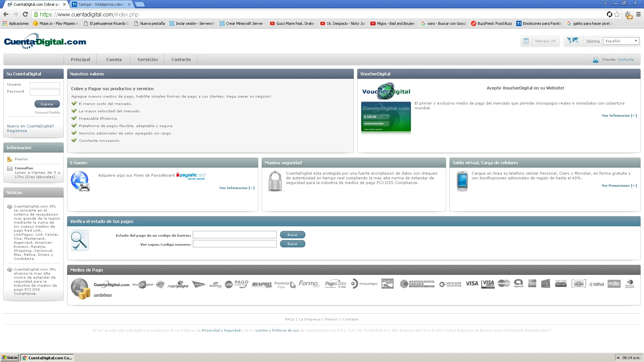Open the Contacto menu item
Image resolution: width=644 pixels, height=362 pixels.
click(181, 59)
